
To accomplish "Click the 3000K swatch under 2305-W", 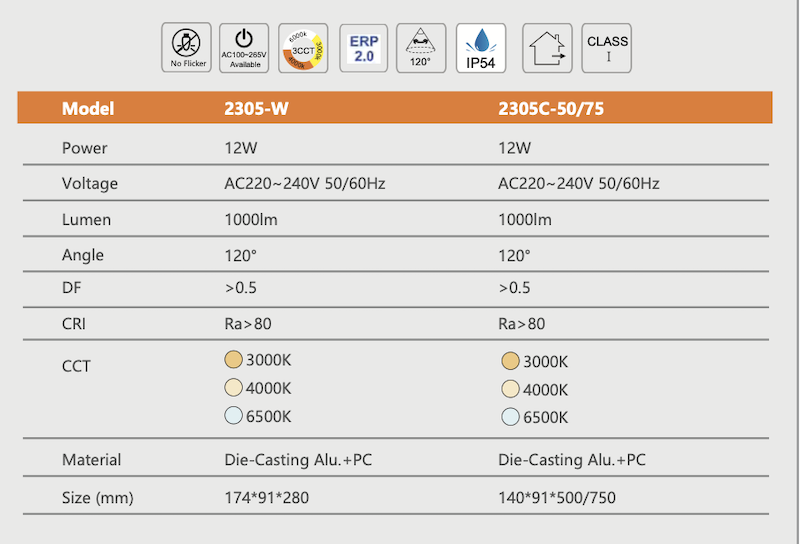I will point(233,359).
